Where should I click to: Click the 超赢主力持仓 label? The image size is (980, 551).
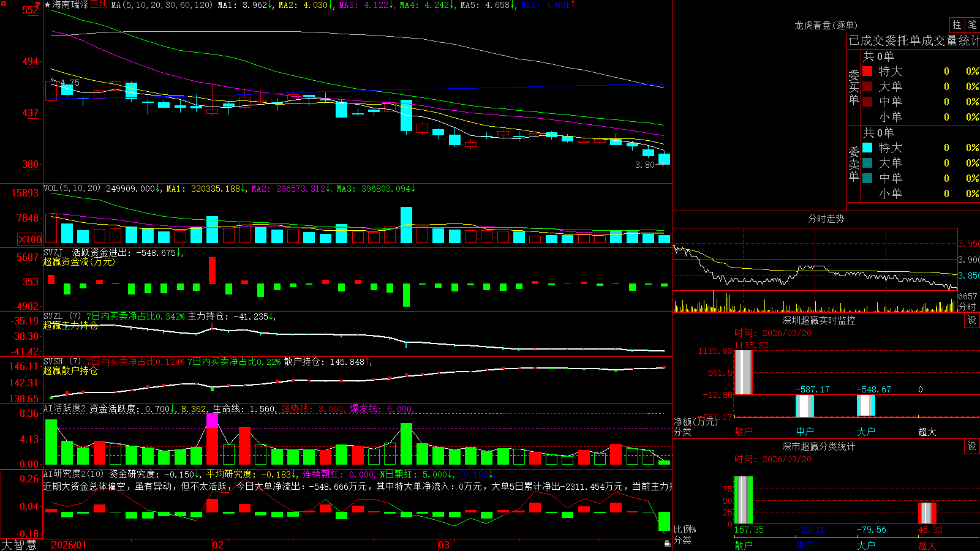70,325
